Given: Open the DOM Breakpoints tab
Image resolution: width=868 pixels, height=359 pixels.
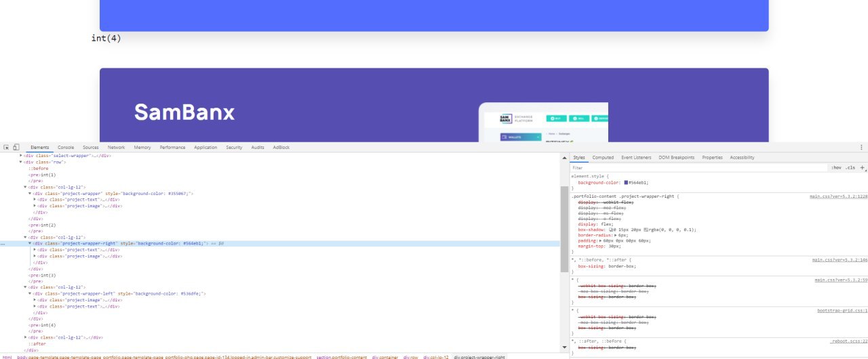Looking at the screenshot, I should [x=676, y=157].
